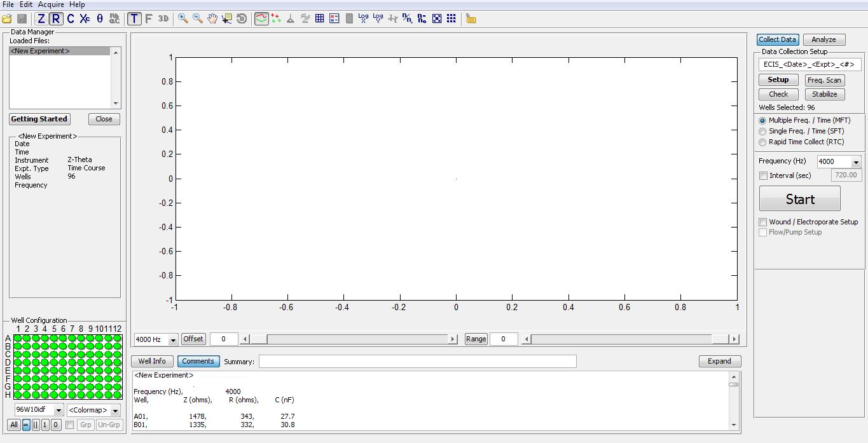
Task: Click the open file folder icon
Action: (7, 19)
